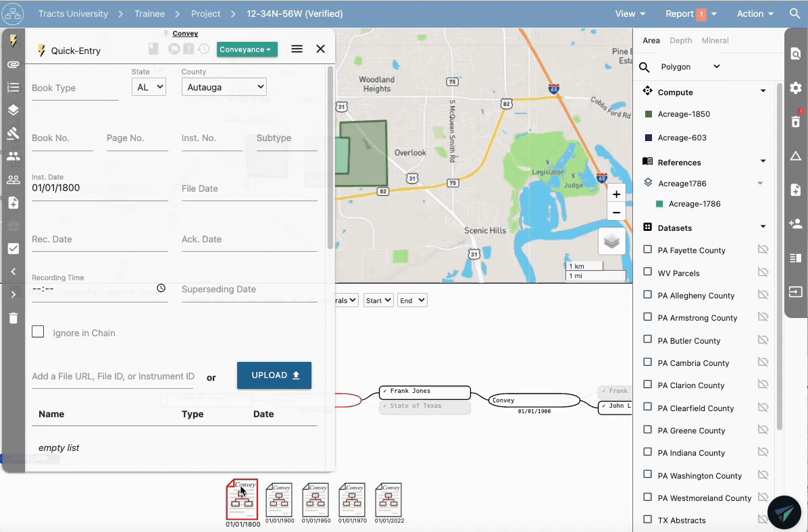
Task: Open the View menu
Action: [x=630, y=14]
